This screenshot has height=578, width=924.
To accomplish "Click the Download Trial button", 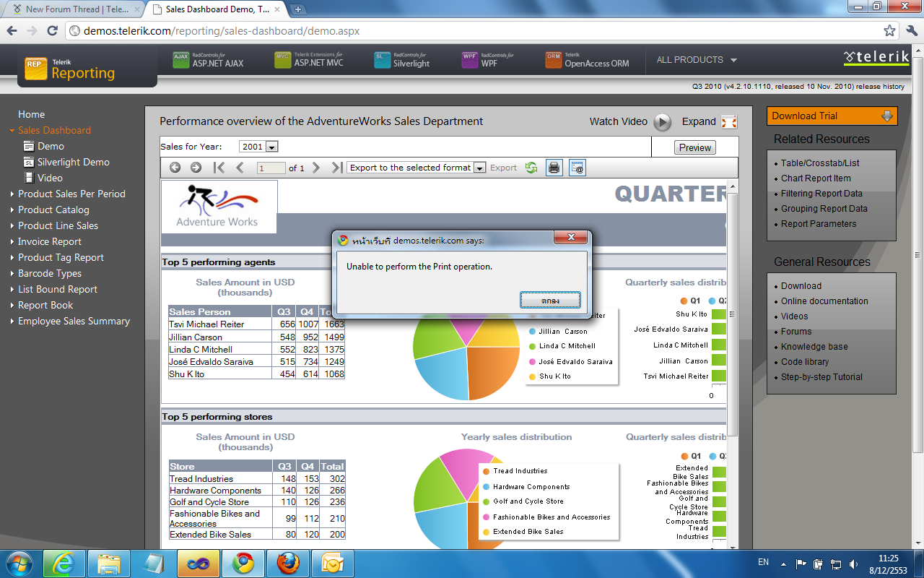I will tap(832, 116).
